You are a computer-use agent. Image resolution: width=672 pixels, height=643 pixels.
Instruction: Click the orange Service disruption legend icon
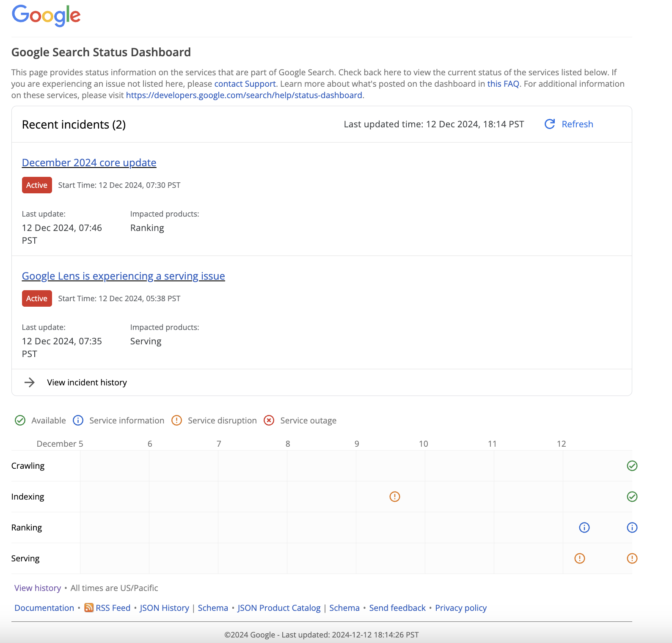[177, 420]
